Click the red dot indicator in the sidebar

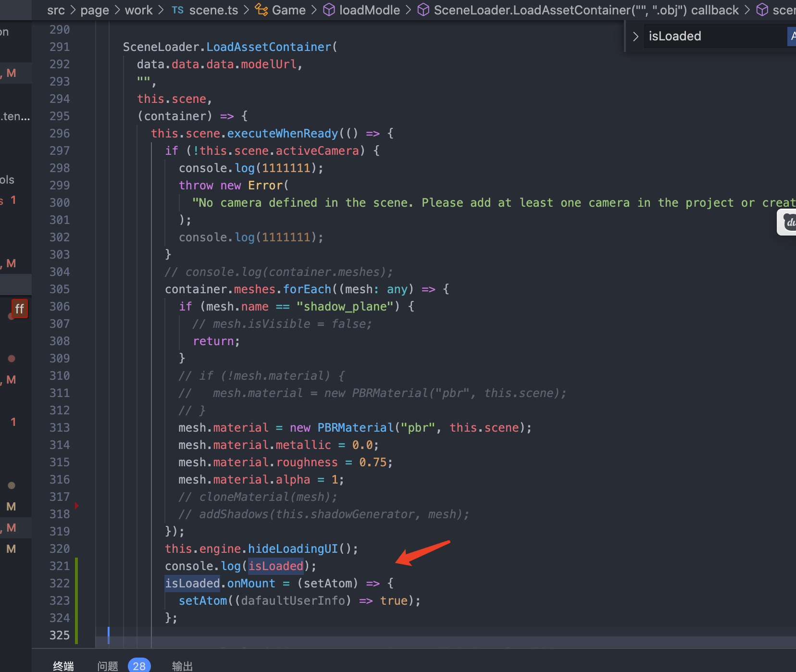pos(12,358)
